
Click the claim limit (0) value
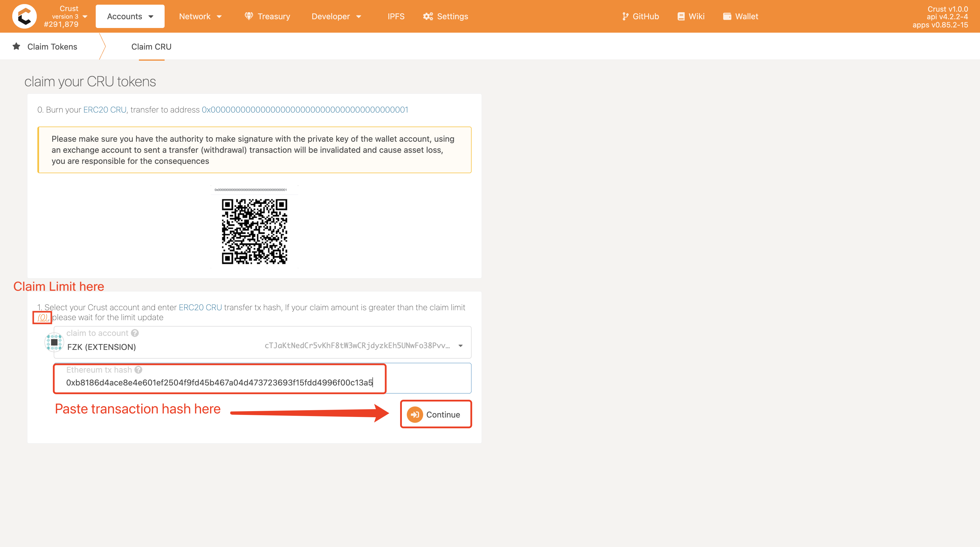pyautogui.click(x=42, y=318)
